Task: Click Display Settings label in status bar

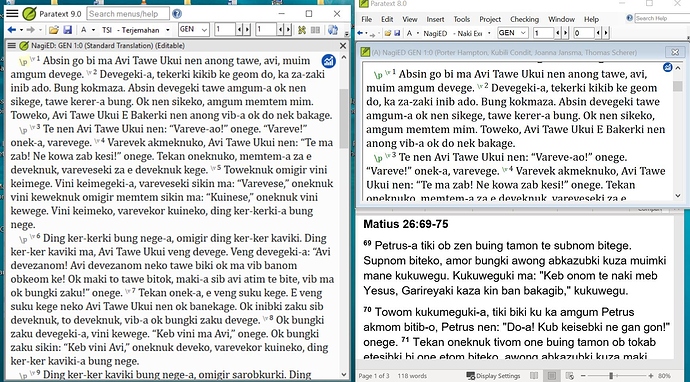Action: point(498,376)
